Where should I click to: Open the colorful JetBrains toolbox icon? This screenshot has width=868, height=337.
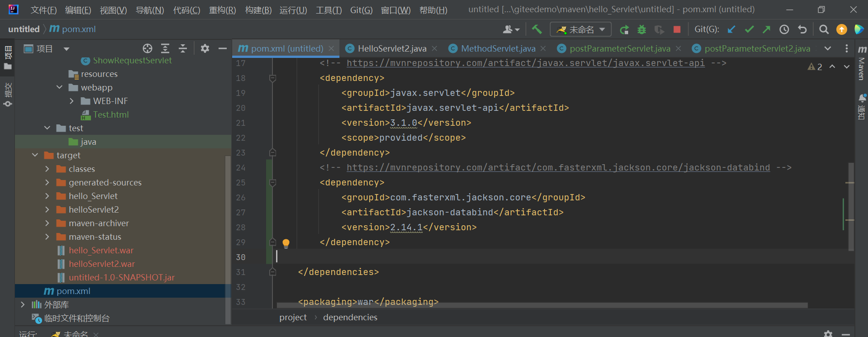point(858,29)
